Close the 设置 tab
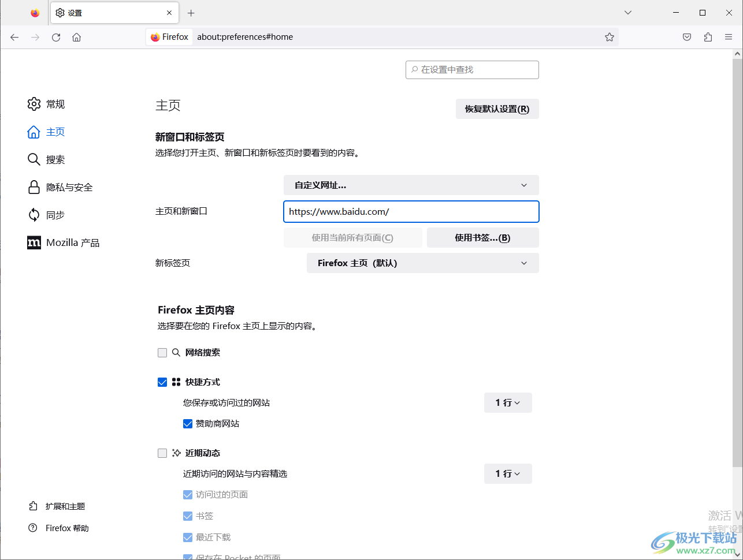This screenshot has height=560, width=743. (169, 13)
